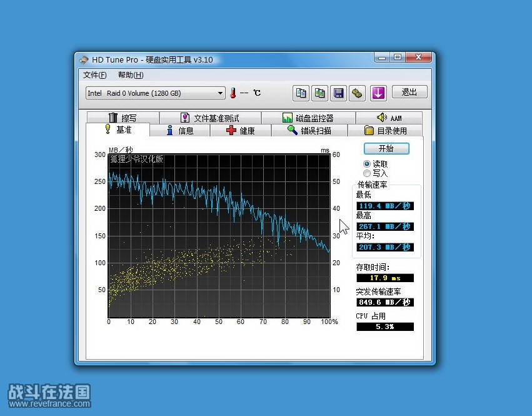Click the 存取时间 label

373,267
